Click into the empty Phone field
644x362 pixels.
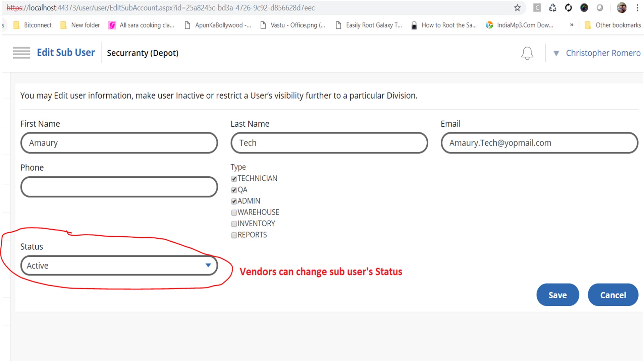tap(119, 187)
